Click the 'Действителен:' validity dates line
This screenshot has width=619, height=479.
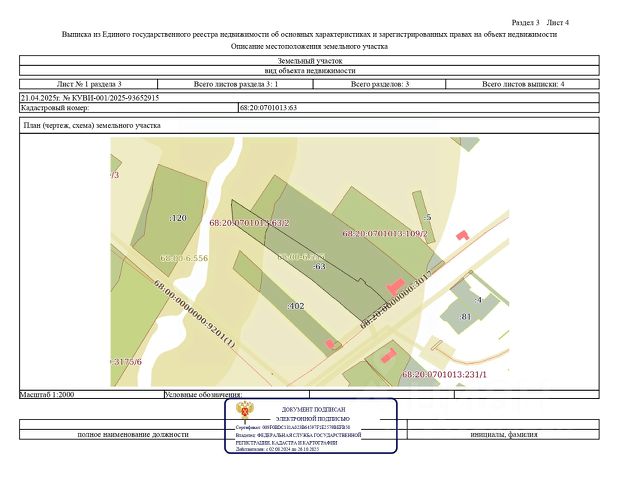click(x=277, y=449)
